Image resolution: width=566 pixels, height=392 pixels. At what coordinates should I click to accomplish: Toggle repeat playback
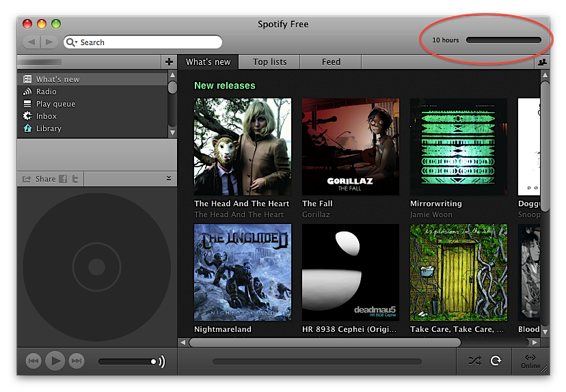coord(496,361)
